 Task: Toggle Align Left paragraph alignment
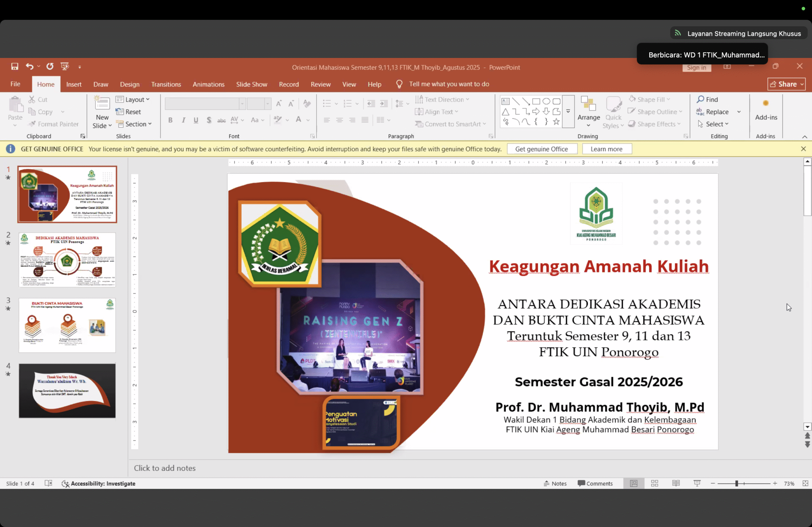point(326,120)
